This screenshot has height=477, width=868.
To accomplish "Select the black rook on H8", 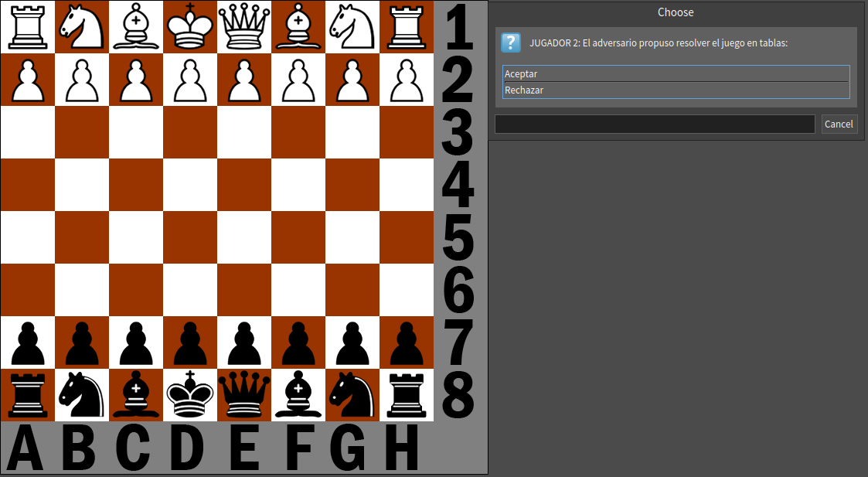I will pos(407,394).
